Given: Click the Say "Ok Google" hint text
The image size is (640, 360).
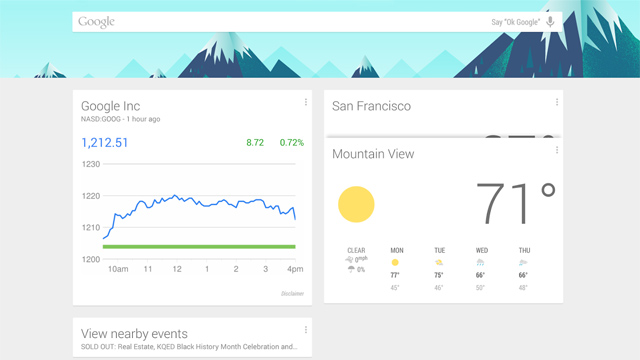Looking at the screenshot, I should 516,22.
